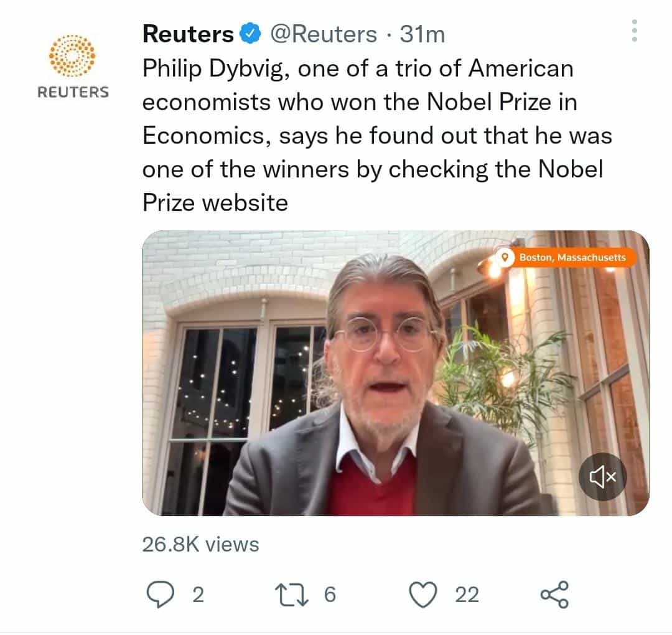Click the Reuters display name
This screenshot has height=635, width=672.
tap(188, 34)
